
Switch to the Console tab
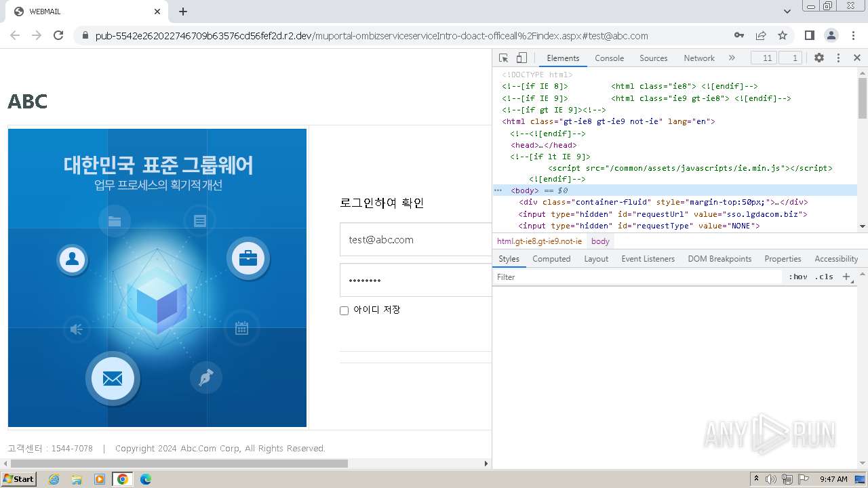coord(609,58)
